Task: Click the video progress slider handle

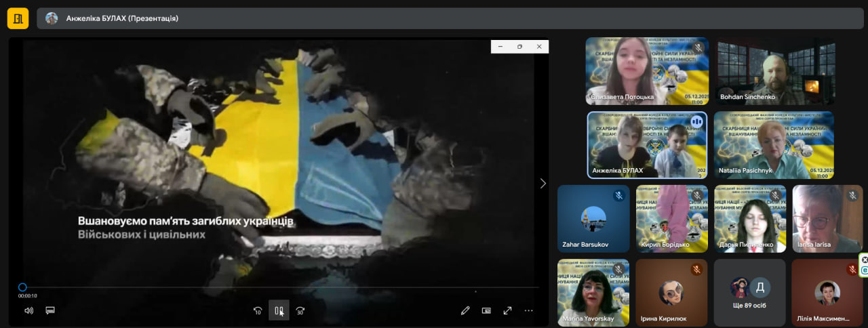Action: point(22,287)
